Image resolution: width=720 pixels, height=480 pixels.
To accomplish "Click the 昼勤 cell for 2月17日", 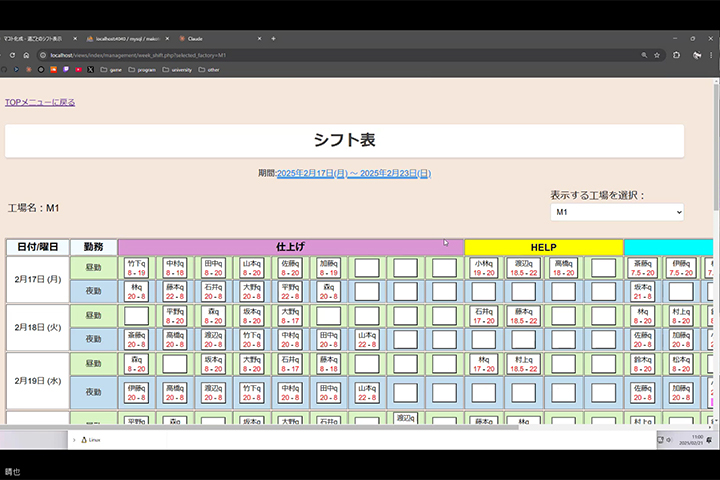I will tap(93, 267).
